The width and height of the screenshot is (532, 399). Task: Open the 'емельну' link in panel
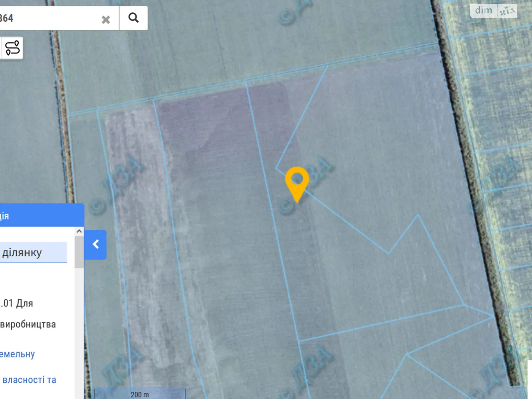click(17, 354)
